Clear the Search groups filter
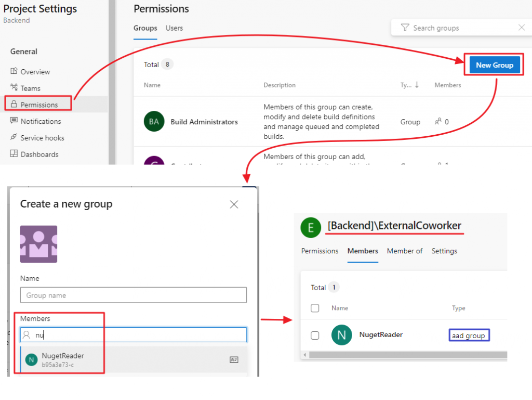Image resolution: width=532 pixels, height=400 pixels. point(522,28)
